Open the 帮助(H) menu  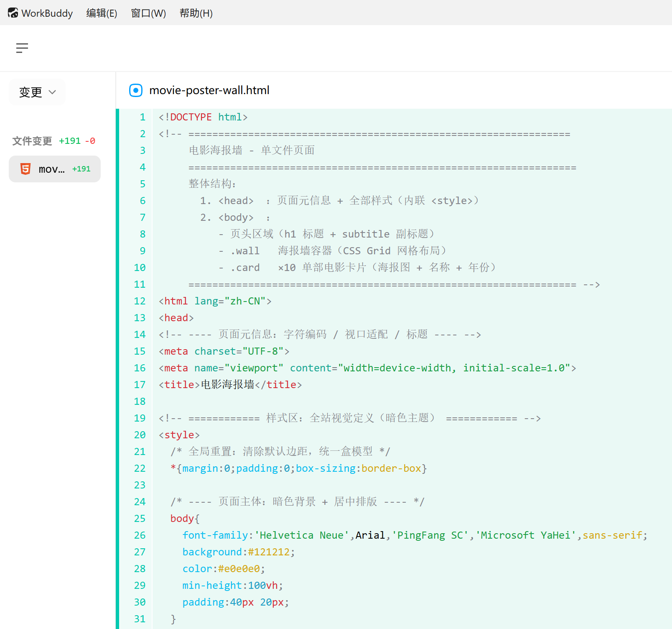pos(196,13)
